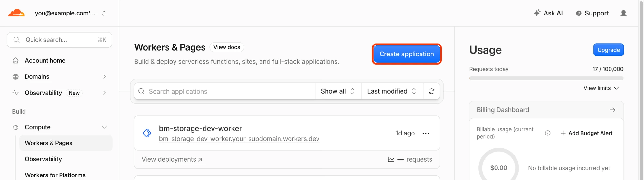
Task: Open the Last modified sort dropdown
Action: (x=392, y=91)
